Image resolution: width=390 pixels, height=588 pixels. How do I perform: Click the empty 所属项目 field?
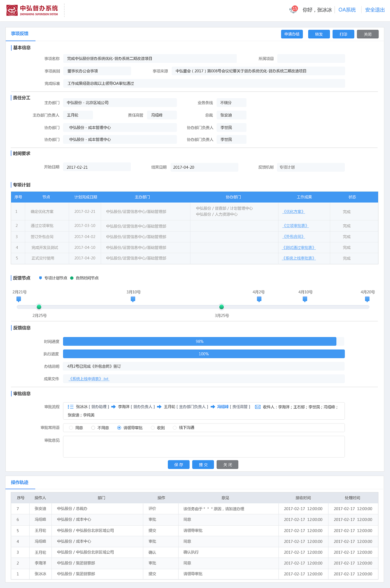point(311,58)
